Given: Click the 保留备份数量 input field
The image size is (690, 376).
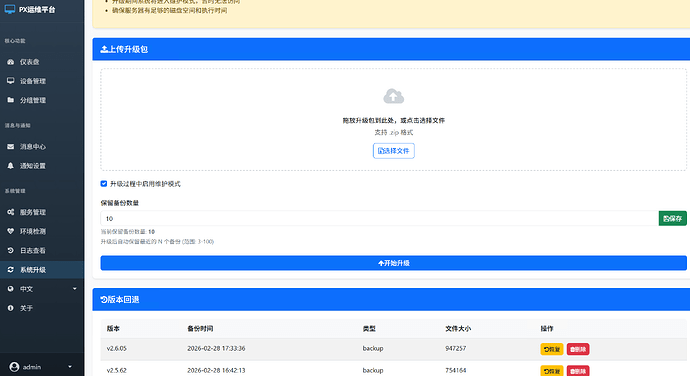Looking at the screenshot, I should pyautogui.click(x=379, y=218).
